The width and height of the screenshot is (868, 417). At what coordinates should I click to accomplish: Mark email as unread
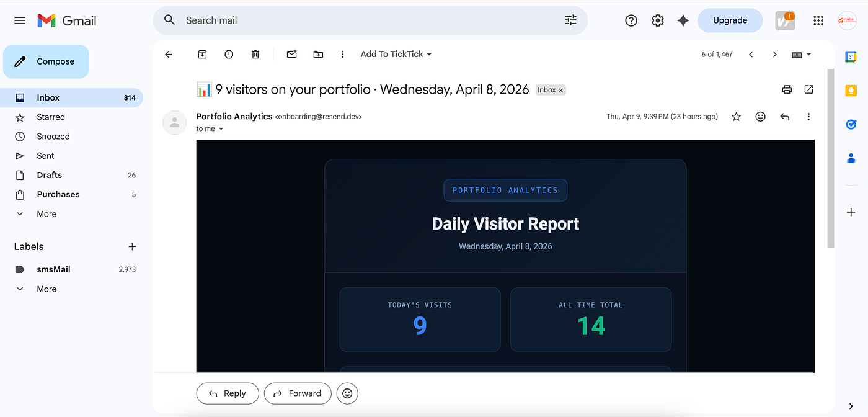(x=291, y=55)
